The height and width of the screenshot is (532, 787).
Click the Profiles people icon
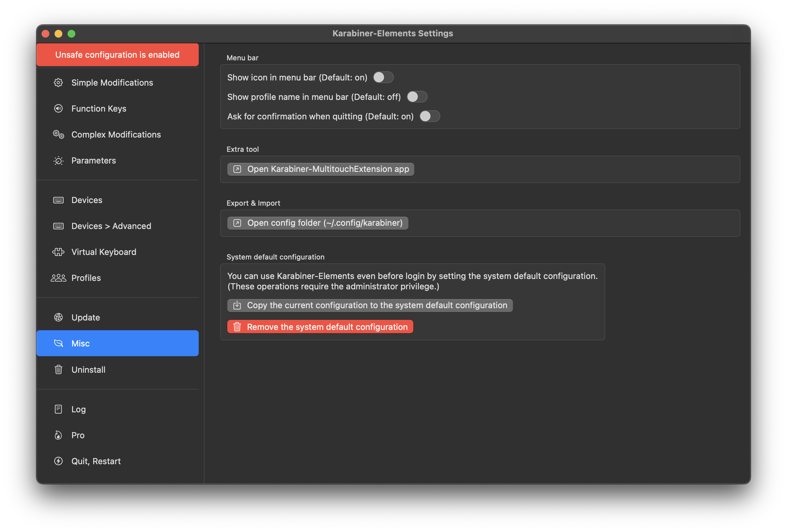[x=58, y=278]
